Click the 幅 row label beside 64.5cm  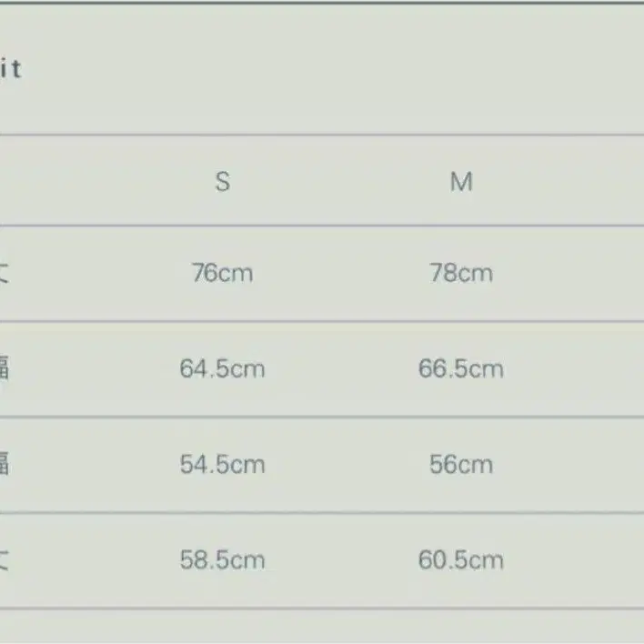[5, 368]
